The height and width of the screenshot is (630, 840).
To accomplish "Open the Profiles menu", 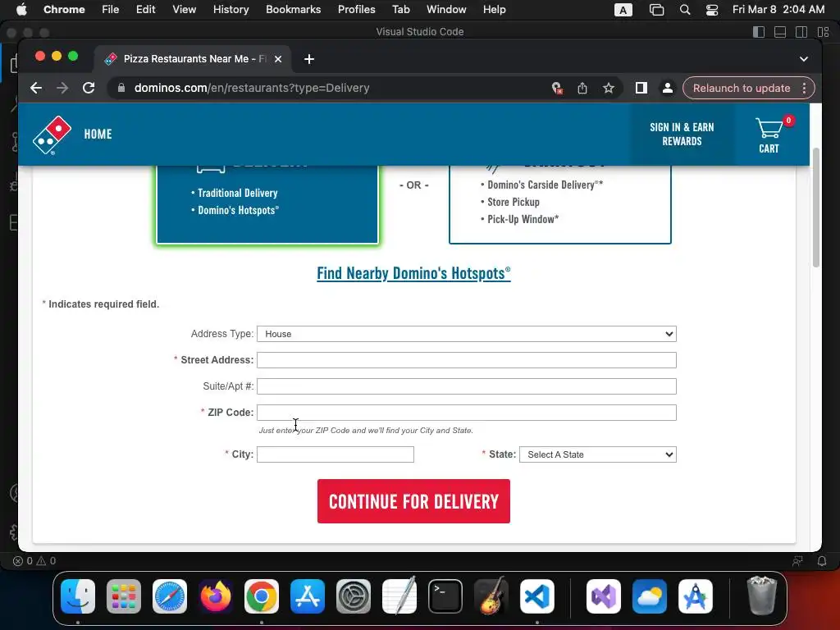I will click(356, 10).
